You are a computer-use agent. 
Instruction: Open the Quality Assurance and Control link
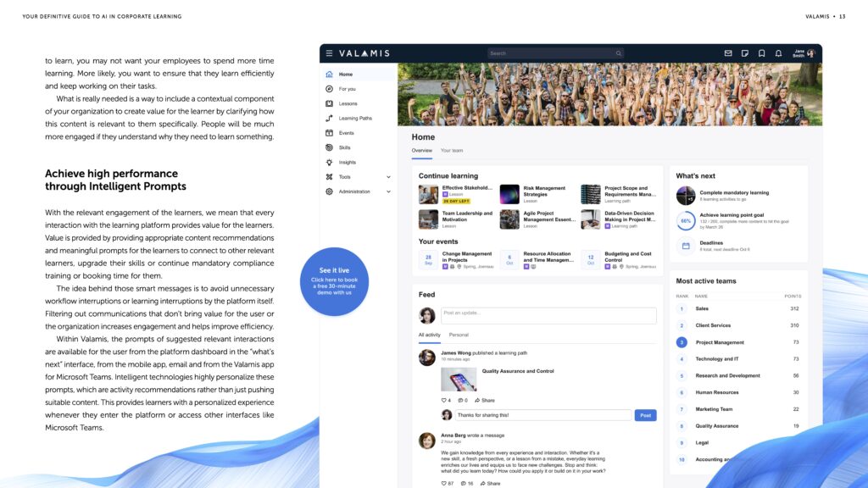tap(518, 371)
